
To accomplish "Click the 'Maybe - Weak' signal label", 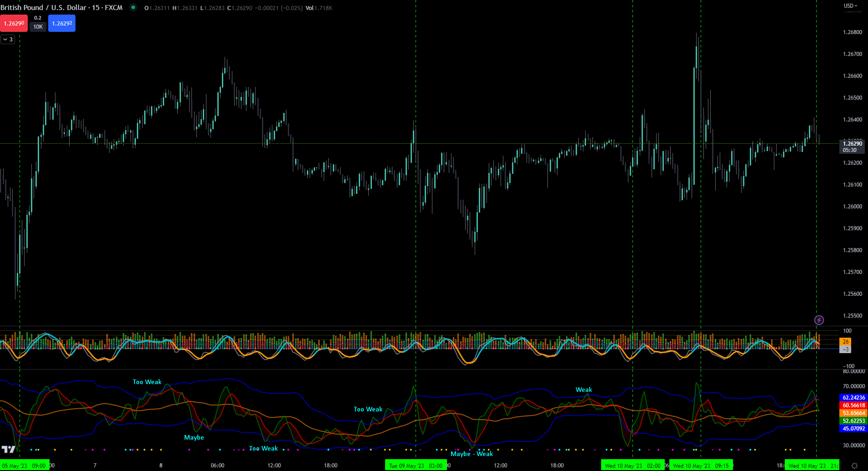I will tap(472, 454).
